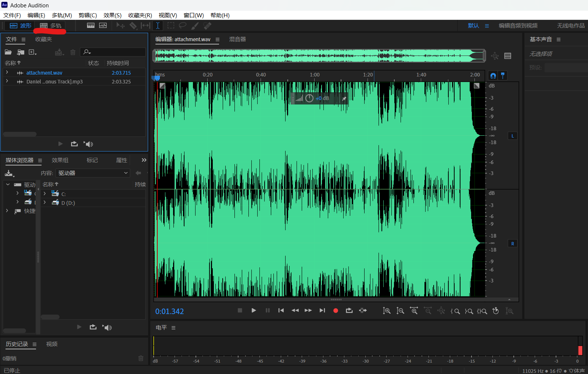Open the 驱动器 content dropdown
This screenshot has width=588, height=374.
[x=93, y=173]
